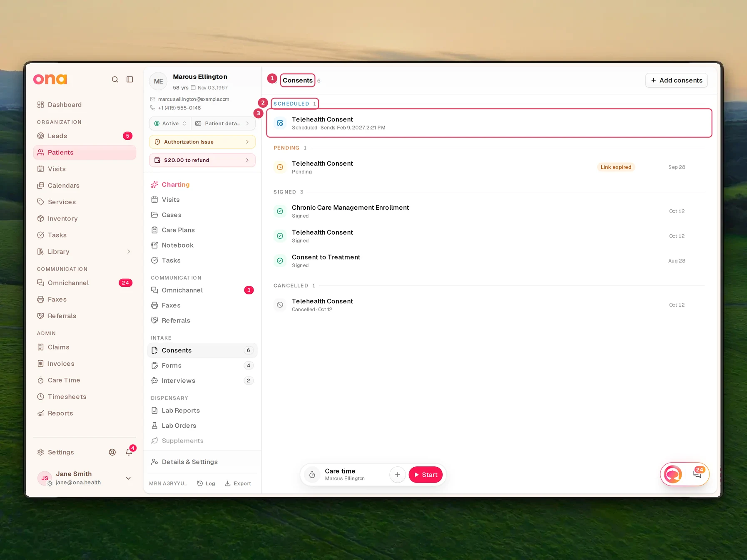The width and height of the screenshot is (747, 560).
Task: Click the email envelope icon
Action: click(153, 99)
